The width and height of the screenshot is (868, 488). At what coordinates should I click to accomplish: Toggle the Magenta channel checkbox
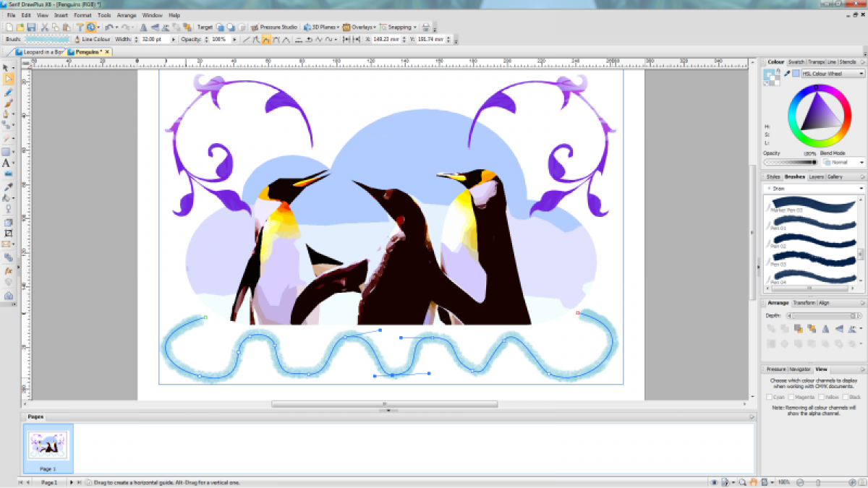(x=792, y=397)
